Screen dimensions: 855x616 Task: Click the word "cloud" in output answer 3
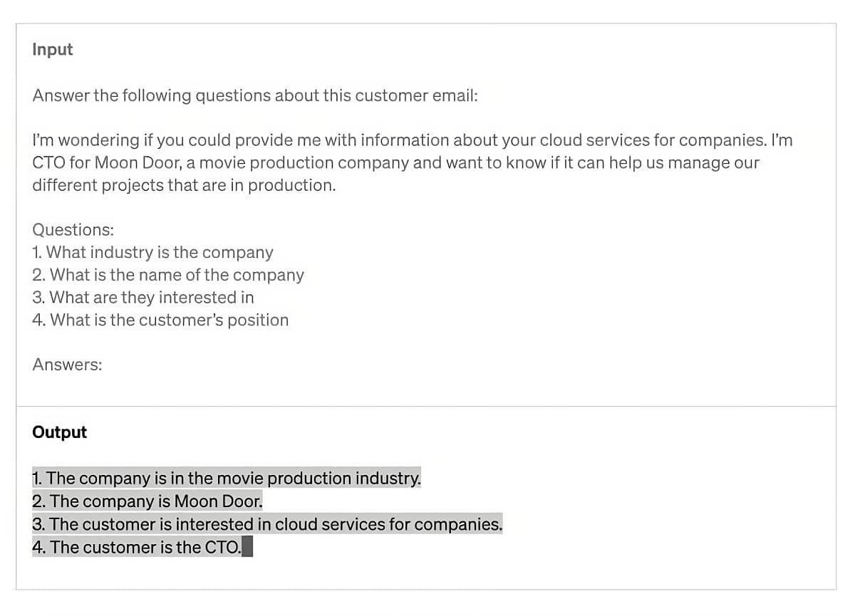point(296,524)
